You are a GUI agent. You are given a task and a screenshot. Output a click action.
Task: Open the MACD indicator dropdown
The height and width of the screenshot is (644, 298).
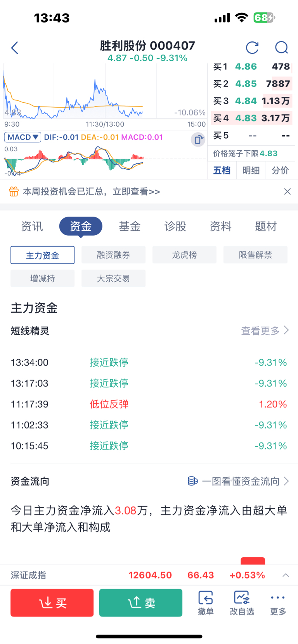tap(23, 137)
